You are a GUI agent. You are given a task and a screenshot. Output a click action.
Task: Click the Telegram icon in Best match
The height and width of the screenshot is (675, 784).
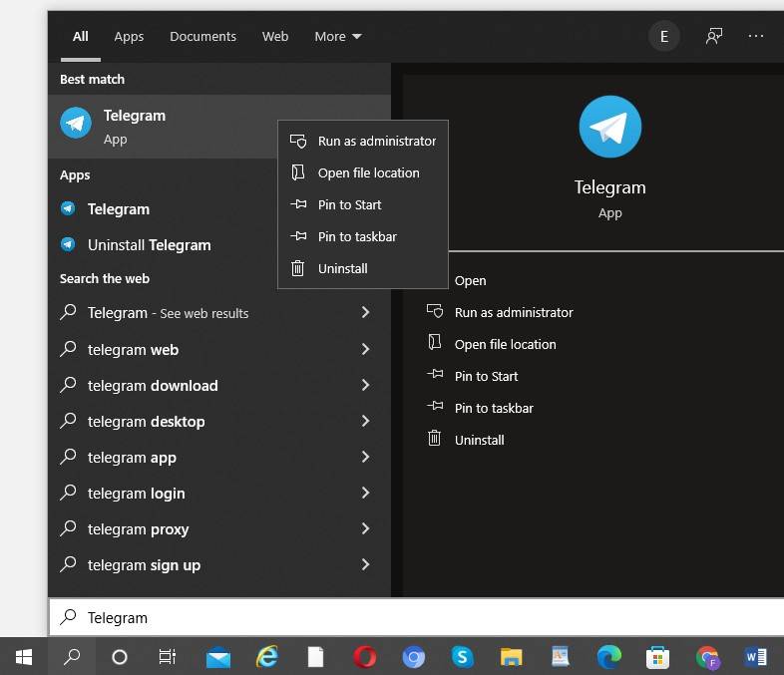point(76,124)
